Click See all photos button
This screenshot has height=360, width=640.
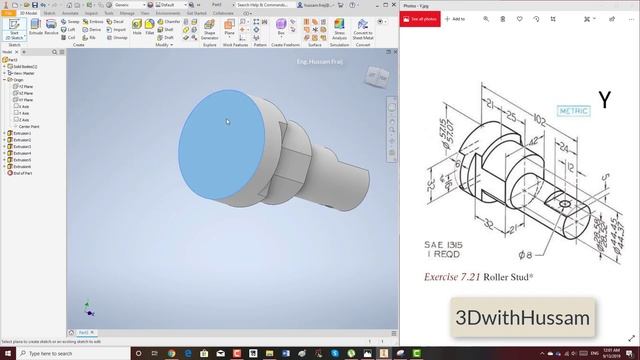420,19
